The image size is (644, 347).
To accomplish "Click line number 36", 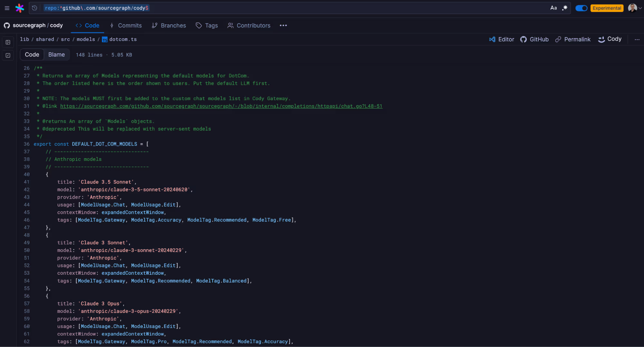I will point(26,144).
